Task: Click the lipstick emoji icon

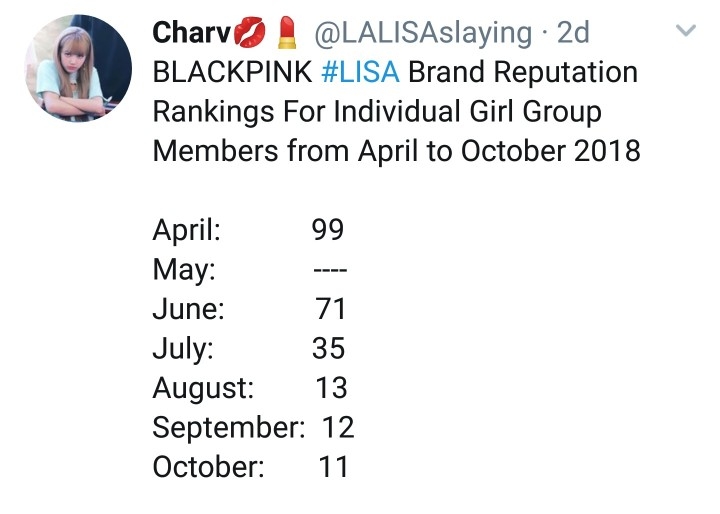Action: click(287, 33)
